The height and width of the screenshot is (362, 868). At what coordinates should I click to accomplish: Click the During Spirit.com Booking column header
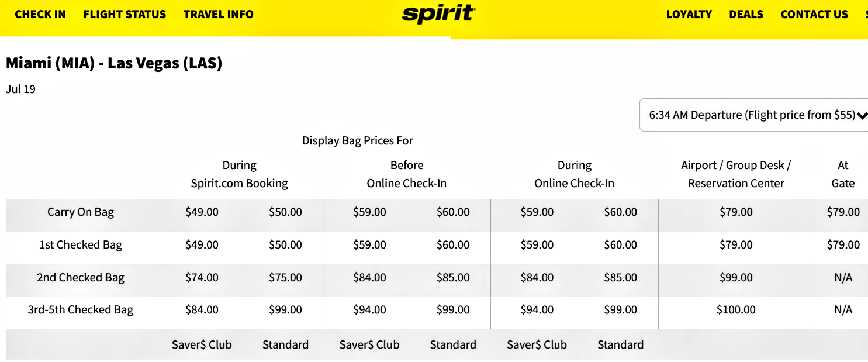pyautogui.click(x=240, y=174)
